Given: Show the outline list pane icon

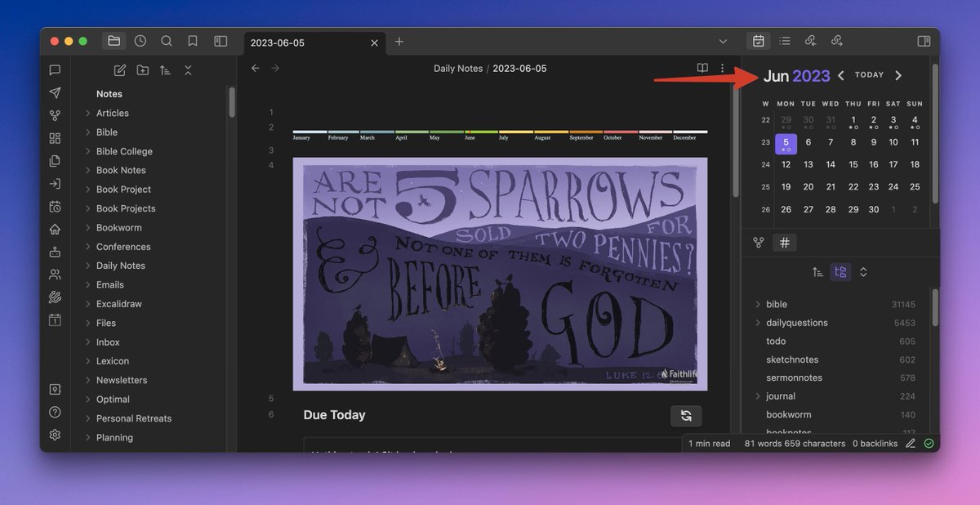Looking at the screenshot, I should 785,41.
